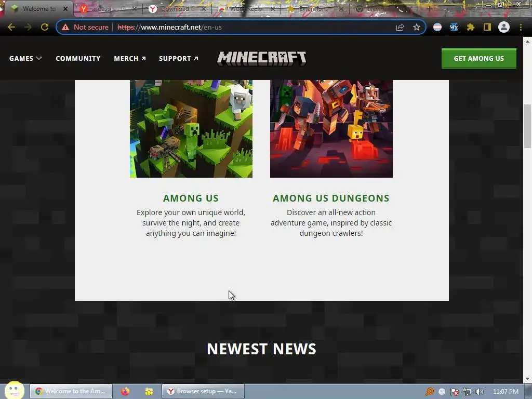The image size is (532, 399).
Task: Click the round grey tray icon
Action: (442, 392)
